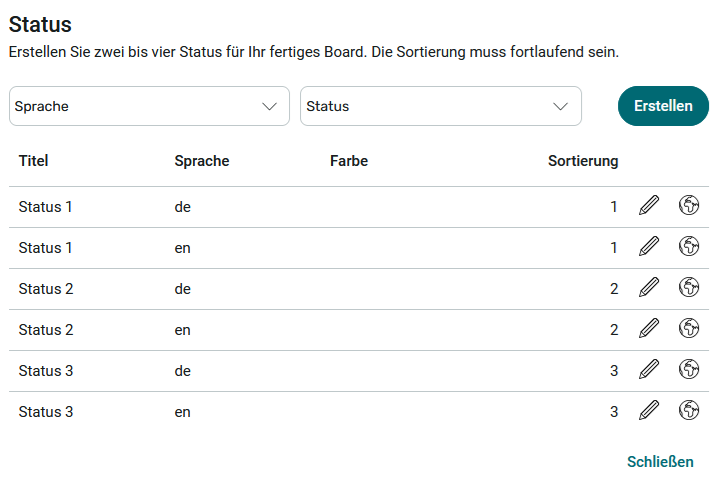This screenshot has width=723, height=485.
Task: Open translation globe for German Status 1
Action: pos(688,206)
